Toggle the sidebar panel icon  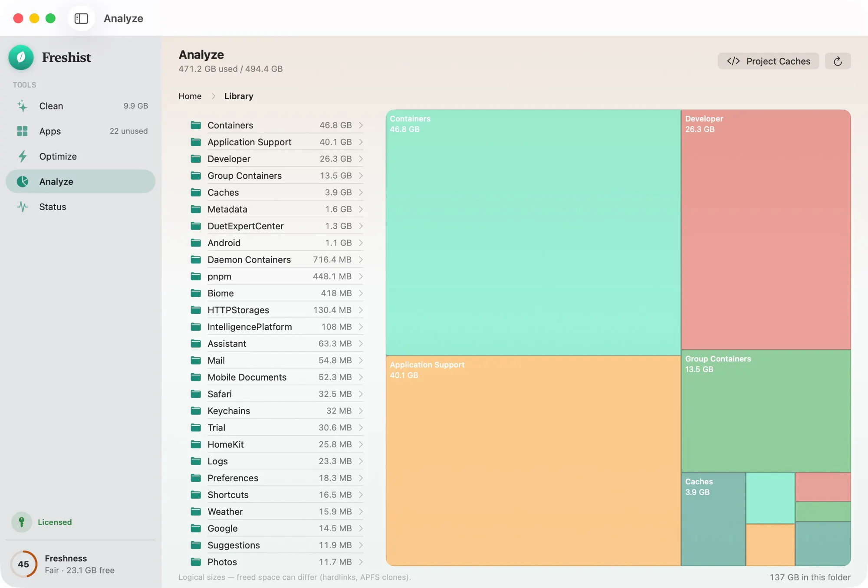point(81,18)
